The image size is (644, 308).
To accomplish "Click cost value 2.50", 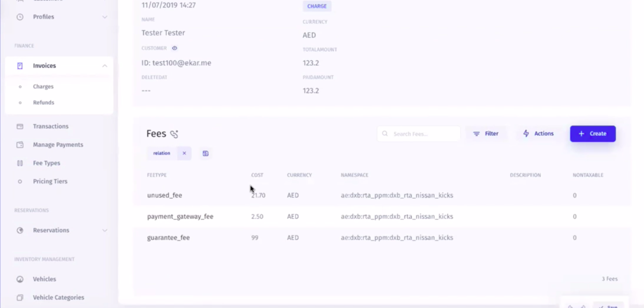I will [257, 217].
